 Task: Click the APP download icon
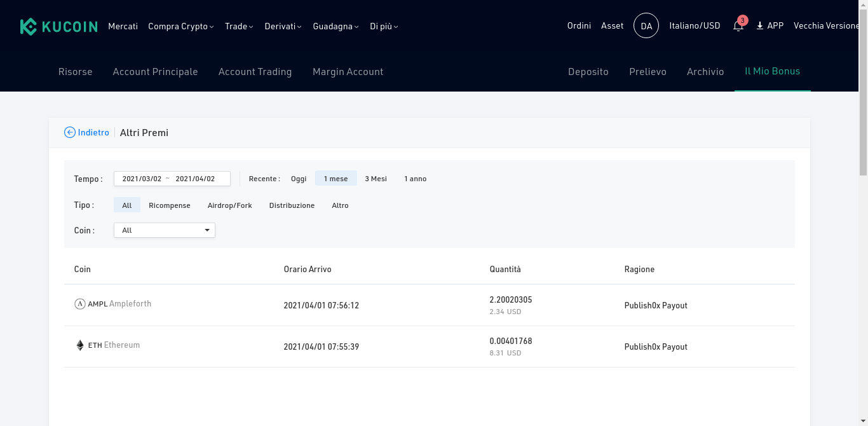coord(760,26)
